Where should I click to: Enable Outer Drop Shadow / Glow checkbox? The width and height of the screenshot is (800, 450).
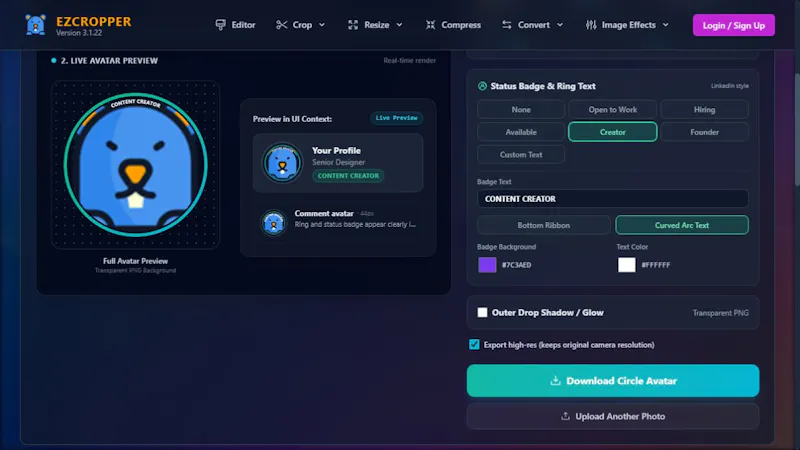coord(482,312)
